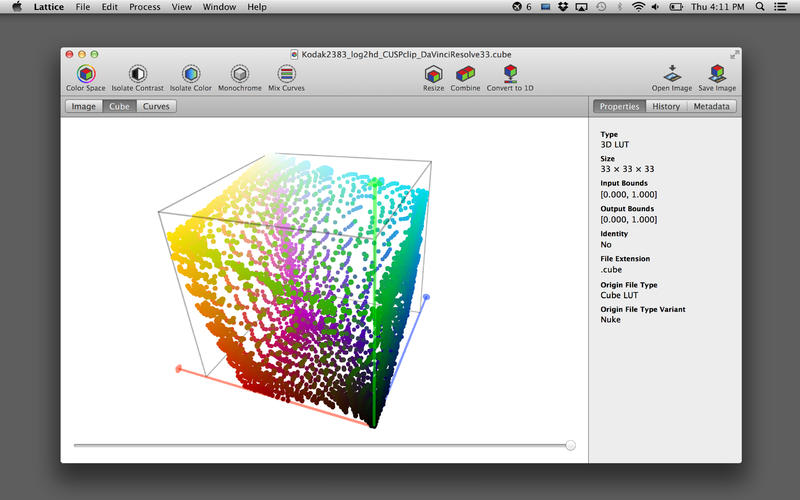Click the slider handle below the cube
Screen dimensions: 800x500
[x=570, y=445]
